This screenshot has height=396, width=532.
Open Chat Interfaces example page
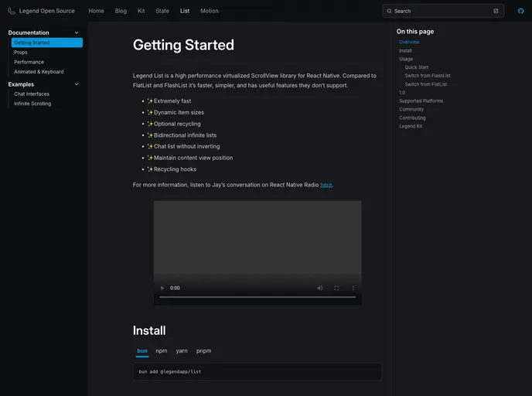click(x=32, y=94)
